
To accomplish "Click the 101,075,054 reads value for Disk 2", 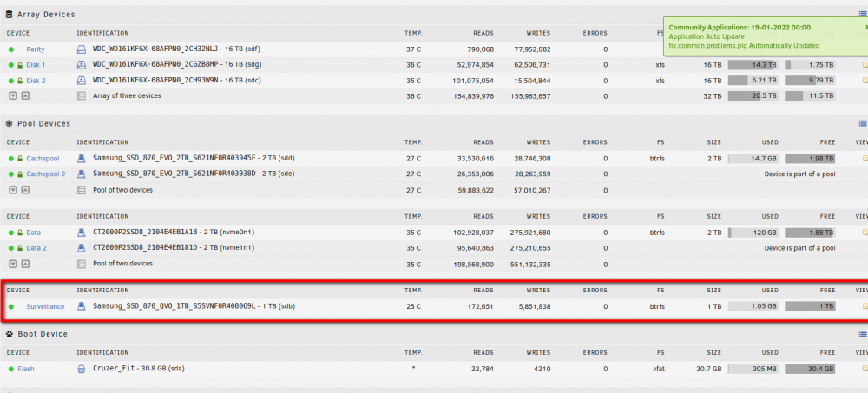I will (471, 81).
